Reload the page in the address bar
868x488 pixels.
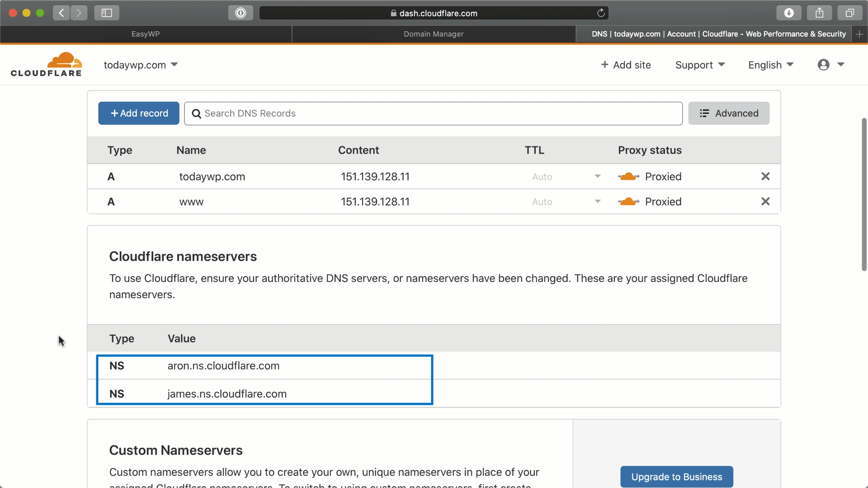click(x=601, y=13)
